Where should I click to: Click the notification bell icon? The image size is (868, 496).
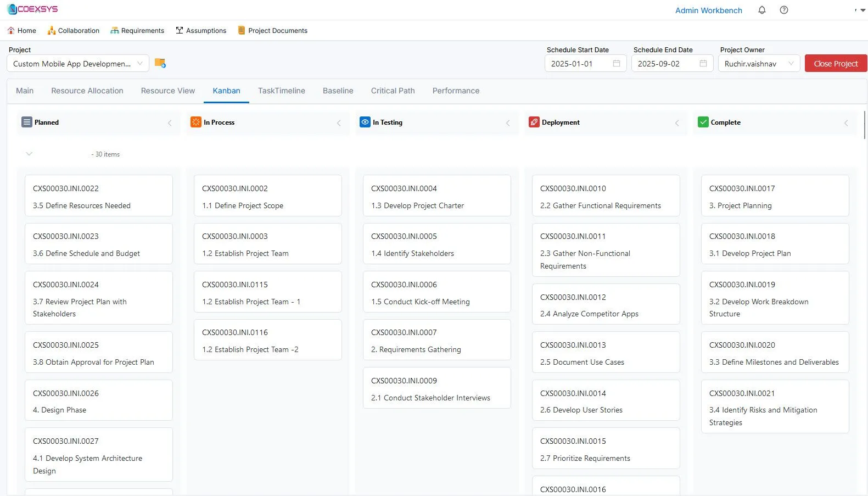[x=761, y=10]
